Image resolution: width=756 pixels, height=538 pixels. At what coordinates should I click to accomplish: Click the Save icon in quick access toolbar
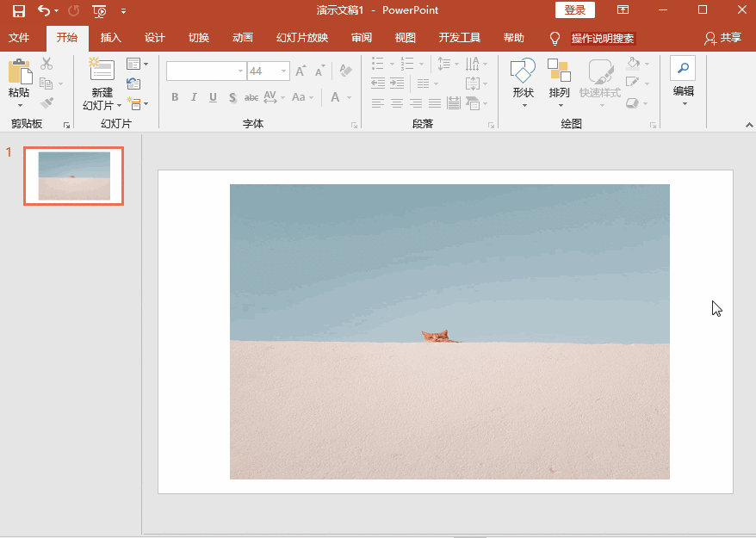click(18, 10)
